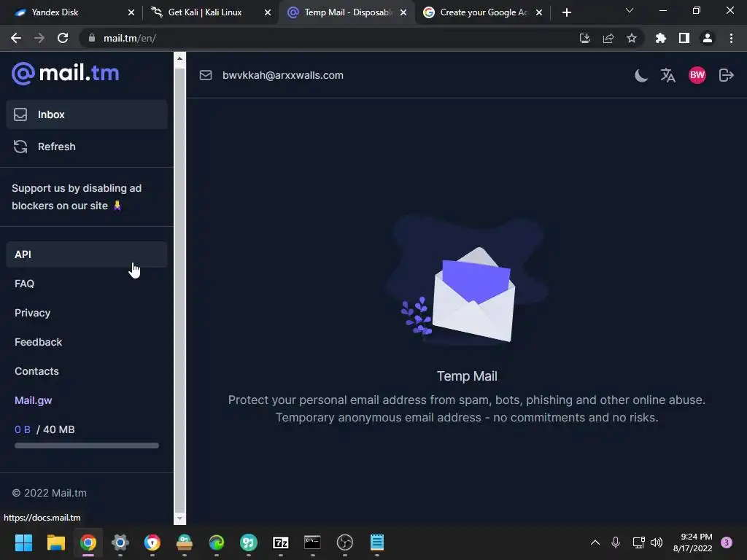The image size is (747, 560).
Task: Click the mail.tm logo
Action: pos(65,74)
